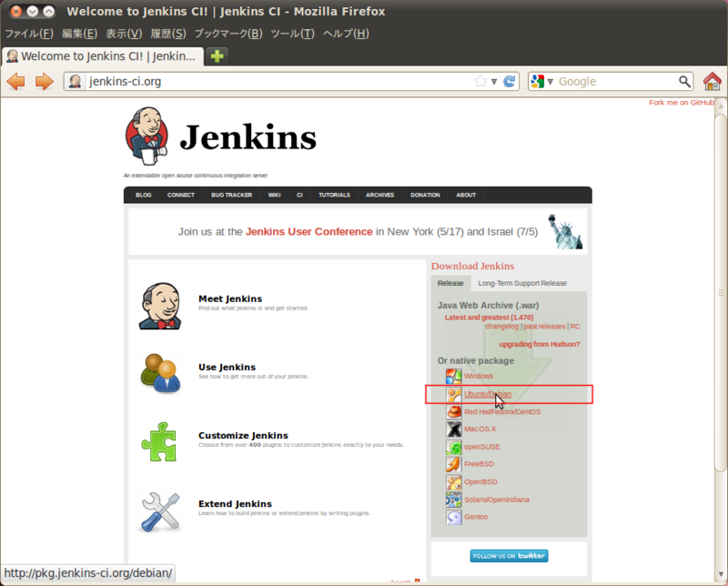Open a new tab with green plus
Screen dimensions: 728x586
pyautogui.click(x=217, y=56)
